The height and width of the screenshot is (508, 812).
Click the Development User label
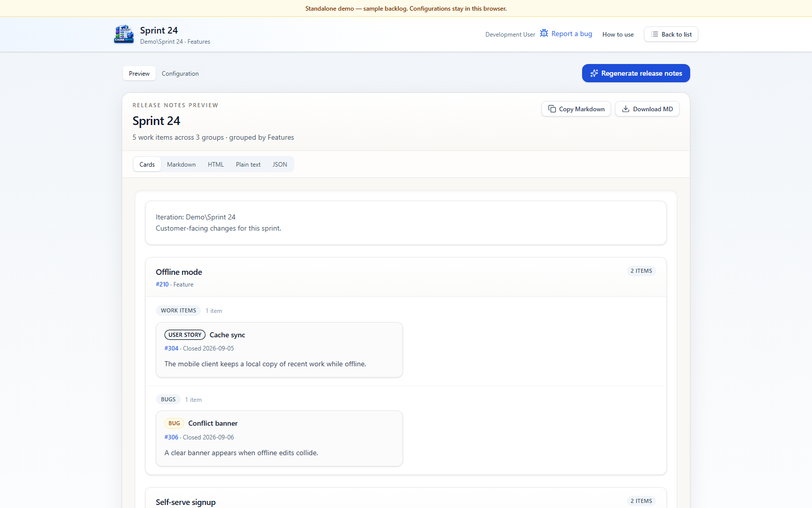[510, 35]
